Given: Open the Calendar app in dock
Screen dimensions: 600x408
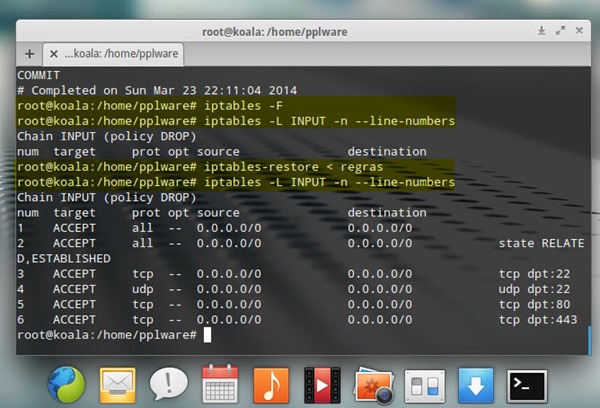Looking at the screenshot, I should point(220,384).
